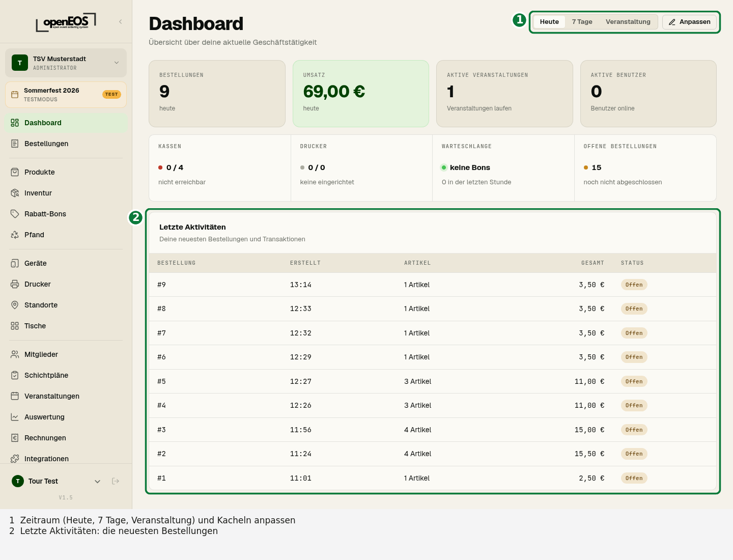Open the Umsatz 69,00 € tile
This screenshot has height=560, width=733.
click(361, 94)
